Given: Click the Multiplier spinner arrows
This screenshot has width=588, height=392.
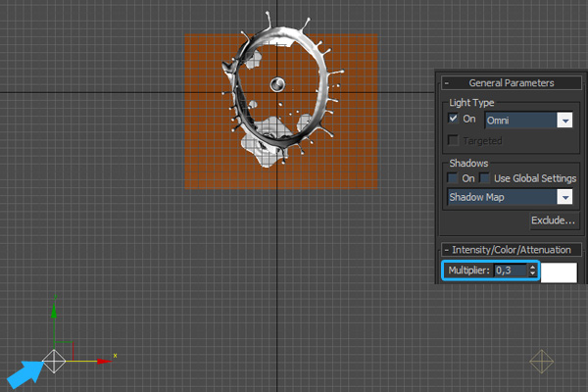Looking at the screenshot, I should 533,270.
